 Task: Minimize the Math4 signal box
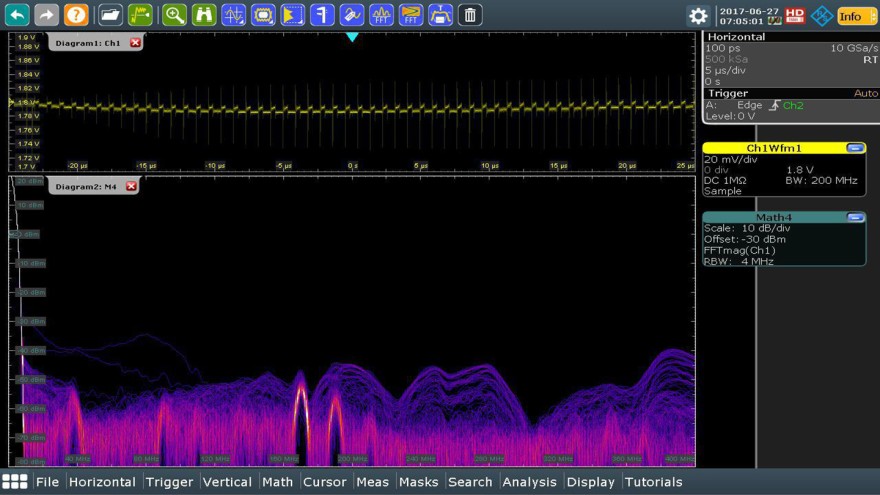(854, 217)
